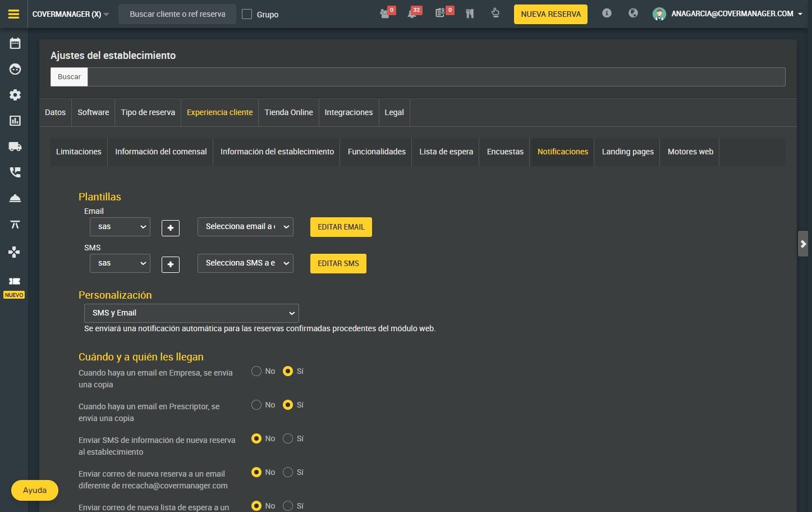Click the EDITAR SMS button
This screenshot has width=812, height=512.
tap(338, 263)
